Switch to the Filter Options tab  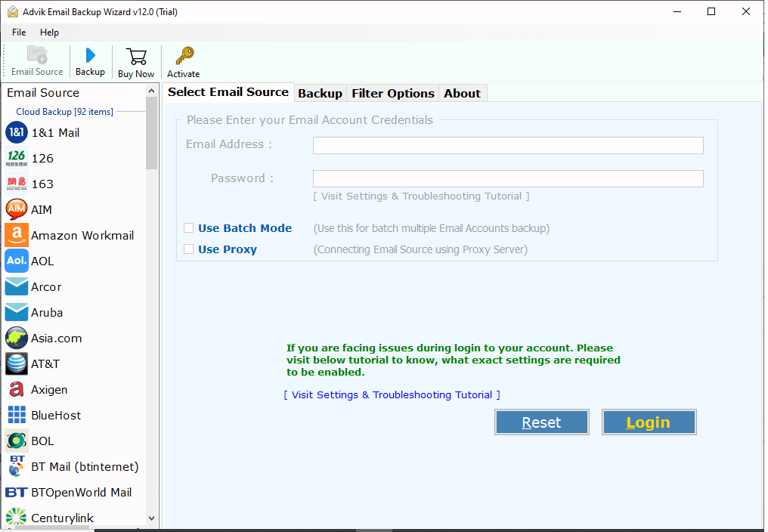coord(393,93)
